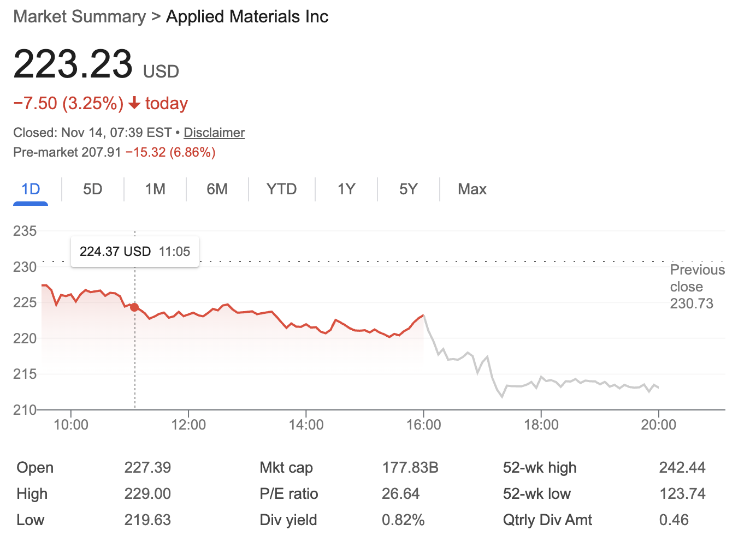Switch to the 5D chart view
Screen dimensions: 756x548
(x=93, y=189)
